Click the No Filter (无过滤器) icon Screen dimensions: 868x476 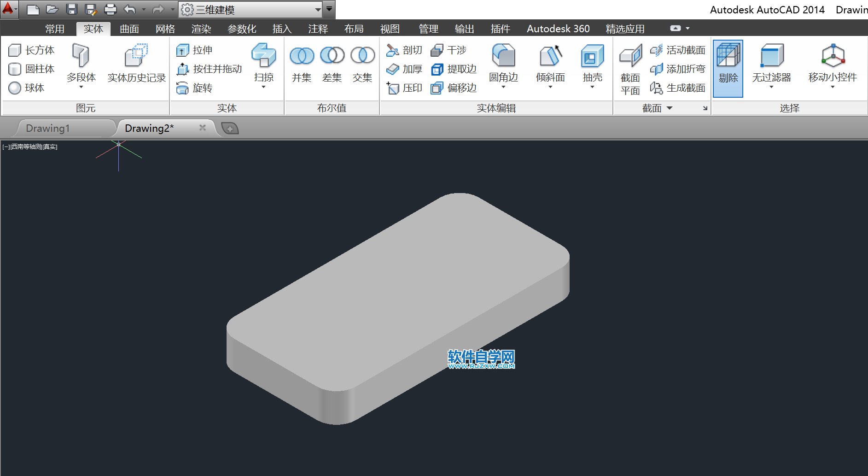tap(772, 55)
